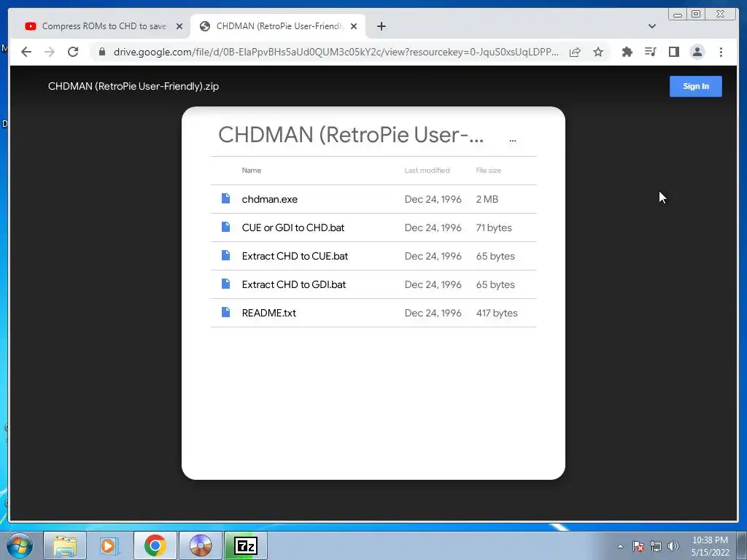Viewport: 747px width, 560px height.
Task: Click the 71 bytes file size value
Action: 494,227
